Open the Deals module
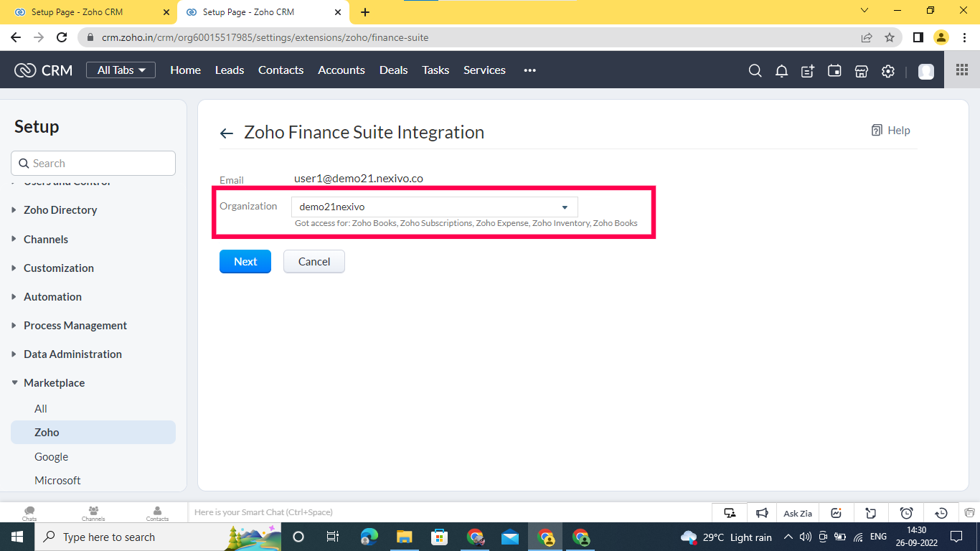 pos(393,70)
